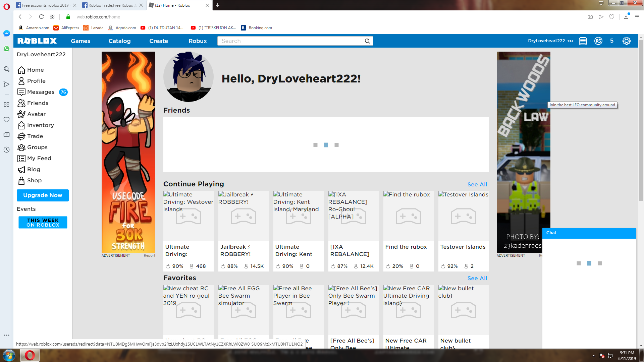
Task: Show hidden system tray icons
Action: (594, 356)
